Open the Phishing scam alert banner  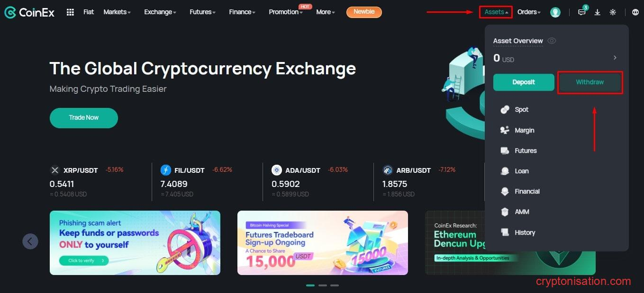[135, 243]
